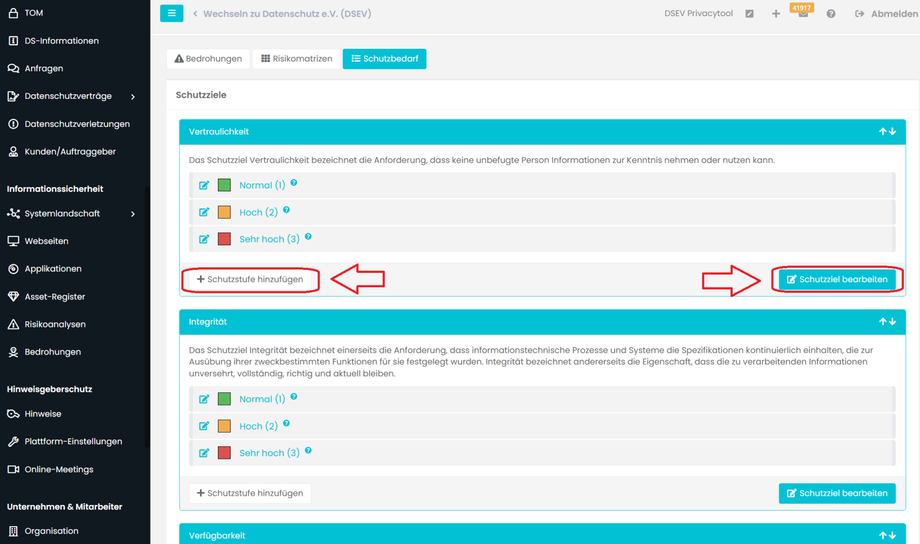Open the help question mark icon in header
Screen dimensions: 920x544
pos(831,13)
